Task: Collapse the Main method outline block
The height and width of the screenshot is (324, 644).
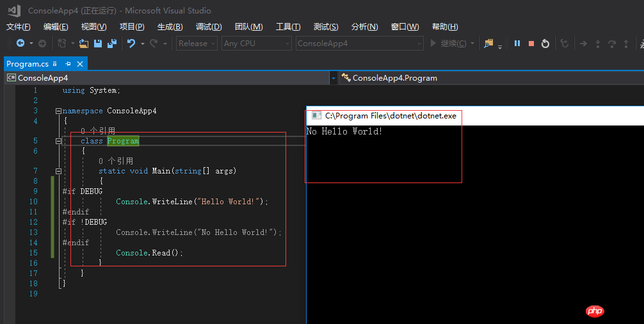Action: click(58, 171)
